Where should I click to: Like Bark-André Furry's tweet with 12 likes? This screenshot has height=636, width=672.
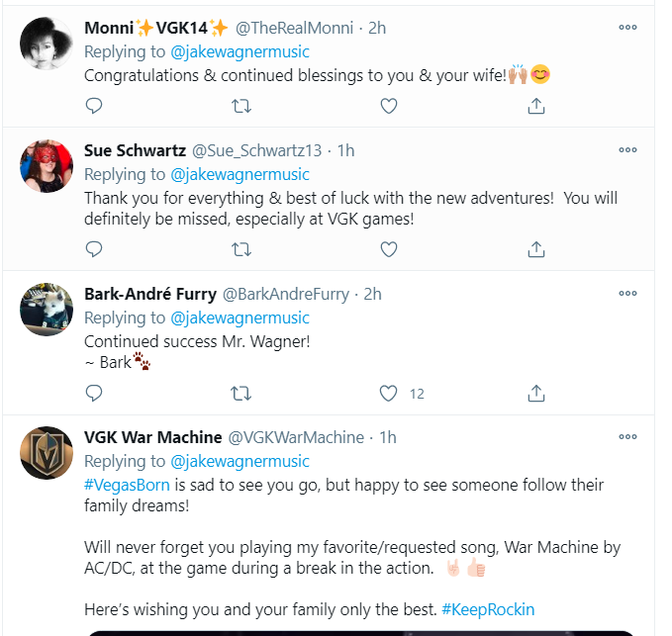(389, 394)
